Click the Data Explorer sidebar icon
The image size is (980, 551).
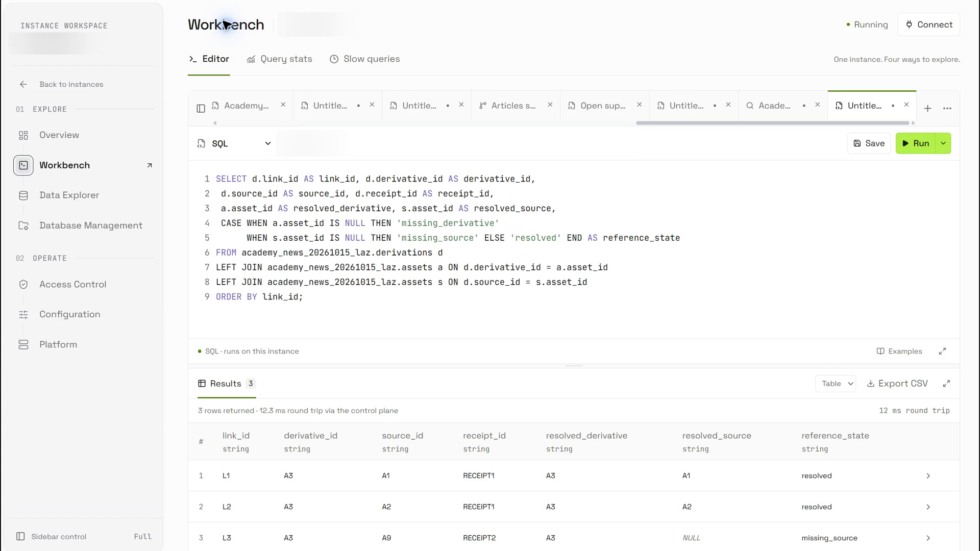[23, 195]
